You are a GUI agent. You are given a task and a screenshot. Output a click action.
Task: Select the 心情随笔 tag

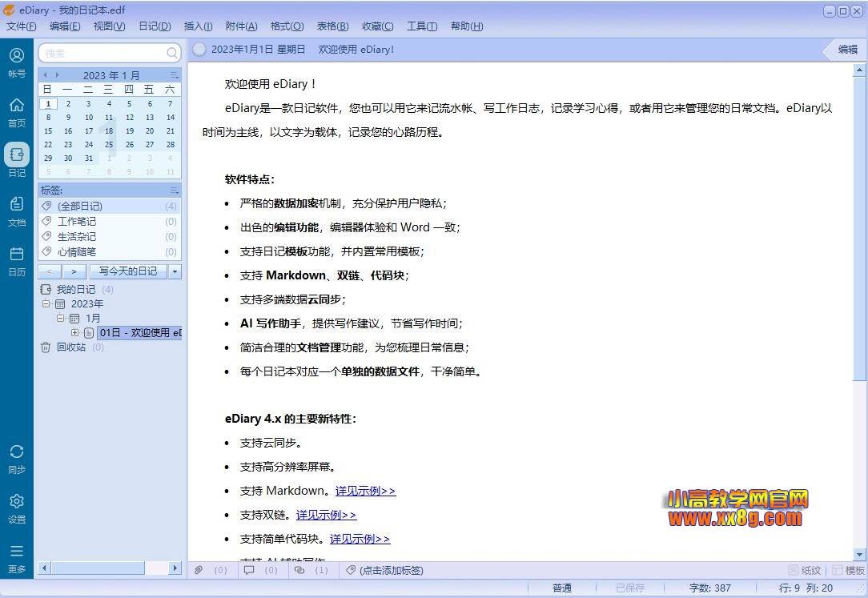pyautogui.click(x=110, y=251)
